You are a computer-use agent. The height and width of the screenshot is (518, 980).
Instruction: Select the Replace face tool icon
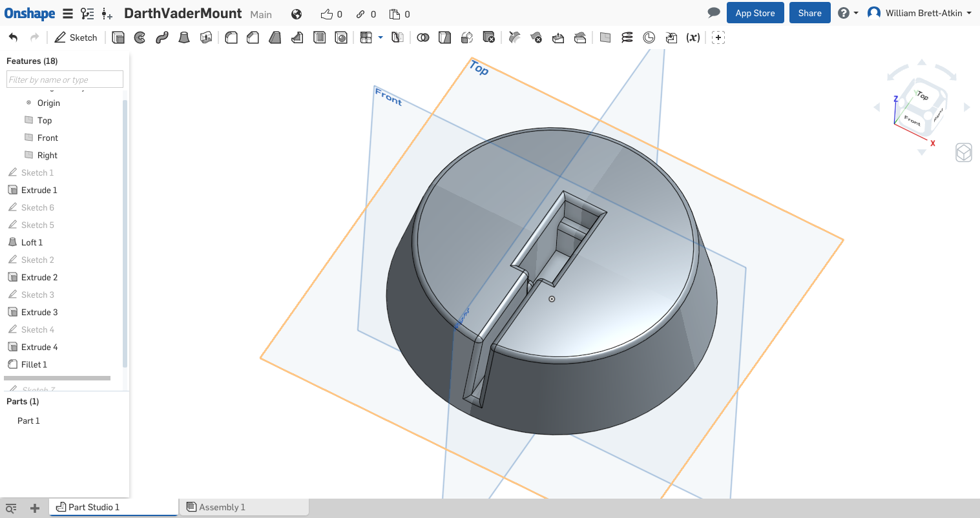[x=580, y=37]
